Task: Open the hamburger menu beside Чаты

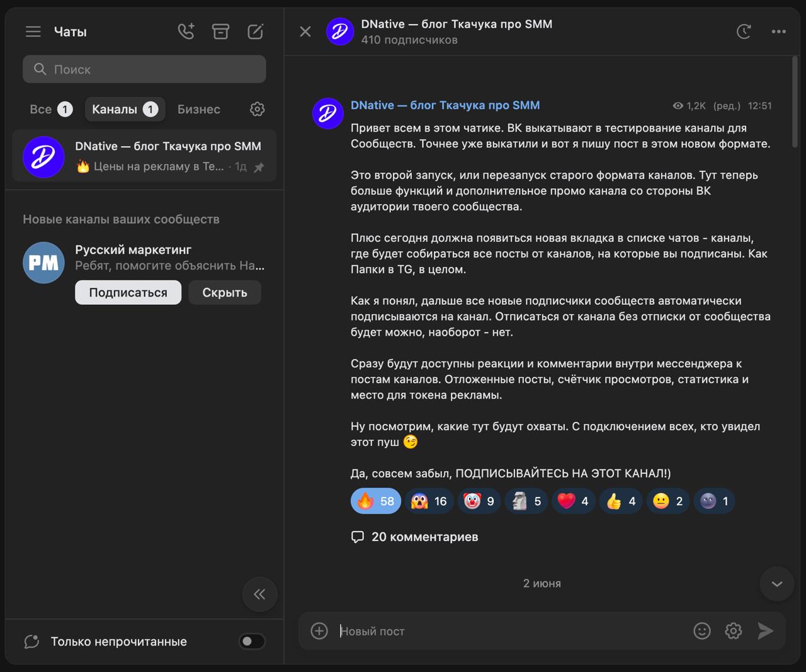Action: pyautogui.click(x=33, y=31)
